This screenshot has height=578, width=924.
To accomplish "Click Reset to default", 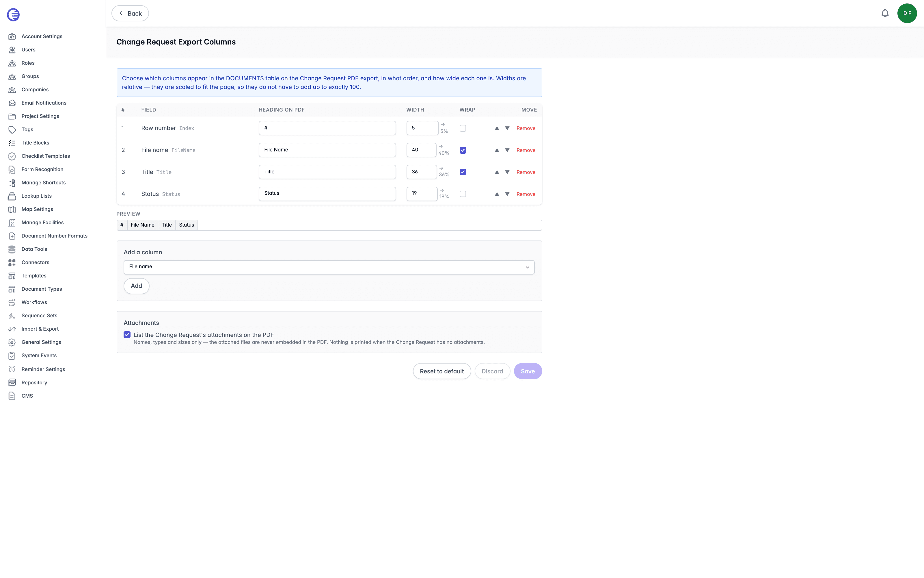I will [442, 371].
